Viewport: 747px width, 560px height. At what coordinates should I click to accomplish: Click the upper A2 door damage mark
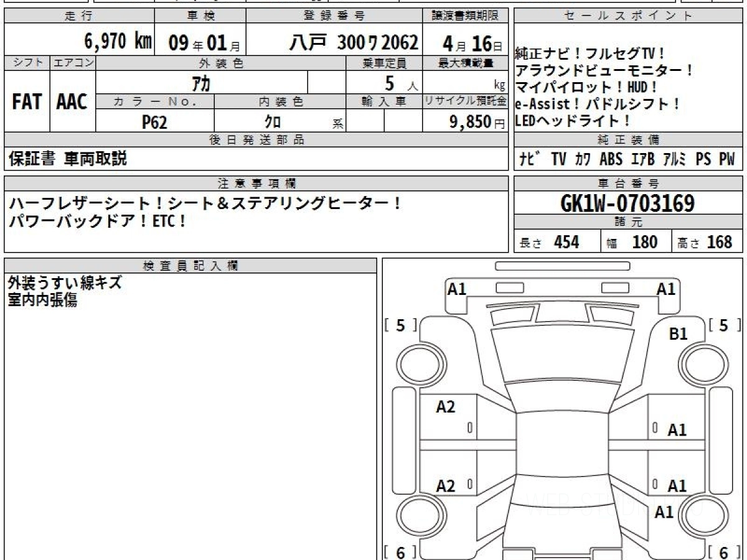446,407
